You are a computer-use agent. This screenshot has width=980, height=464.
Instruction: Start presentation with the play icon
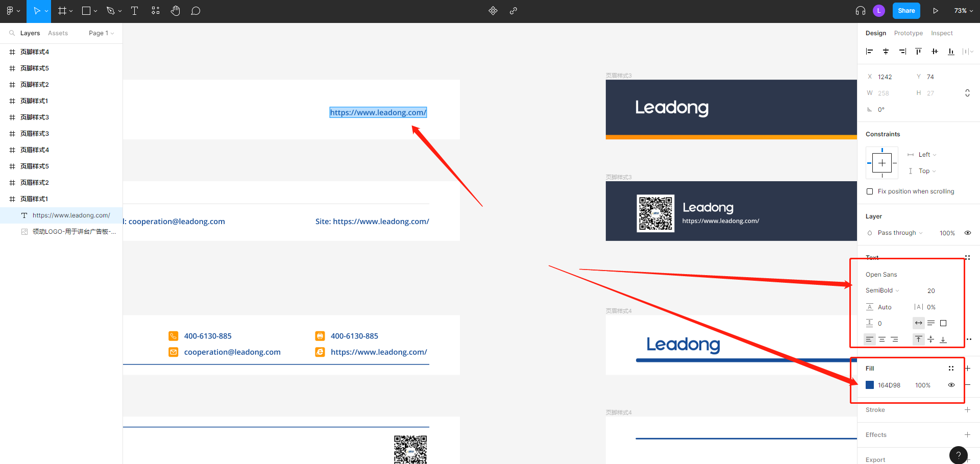pyautogui.click(x=936, y=11)
